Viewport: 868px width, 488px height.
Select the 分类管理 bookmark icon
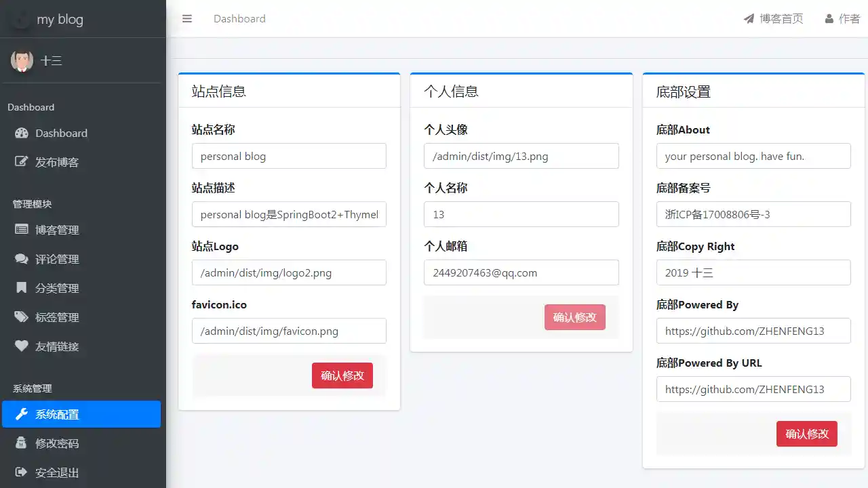(x=21, y=288)
